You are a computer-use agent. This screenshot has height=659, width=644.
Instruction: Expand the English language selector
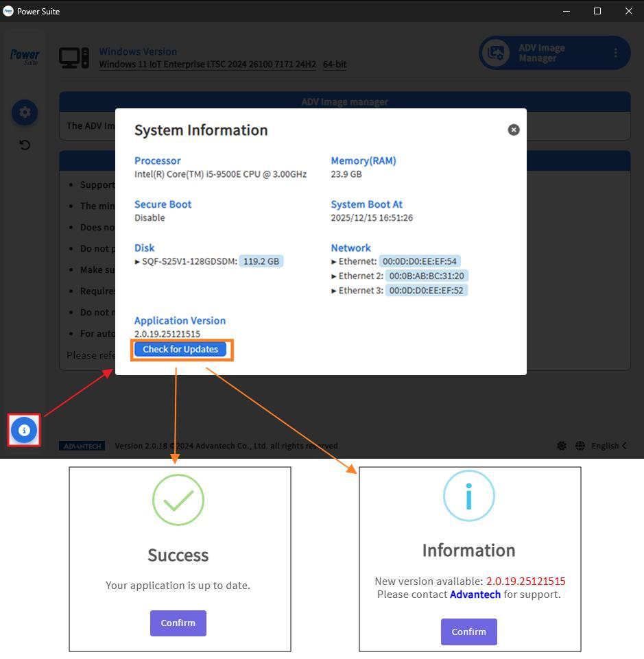click(609, 446)
